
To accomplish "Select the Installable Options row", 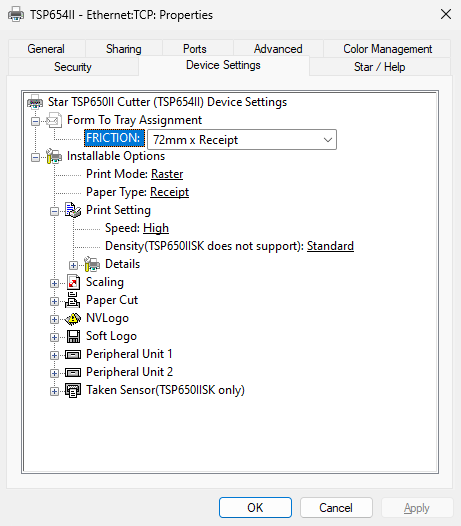I will click(x=116, y=156).
